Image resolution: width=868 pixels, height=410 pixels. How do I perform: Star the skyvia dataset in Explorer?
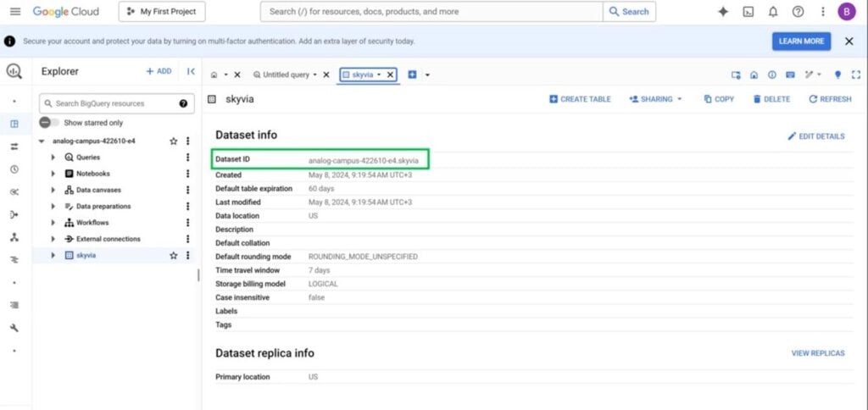(173, 256)
